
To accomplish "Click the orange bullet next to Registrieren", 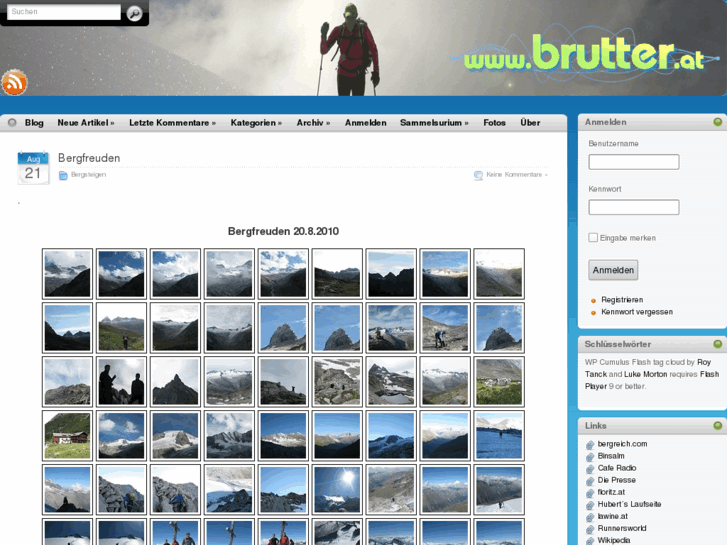I will coord(593,301).
